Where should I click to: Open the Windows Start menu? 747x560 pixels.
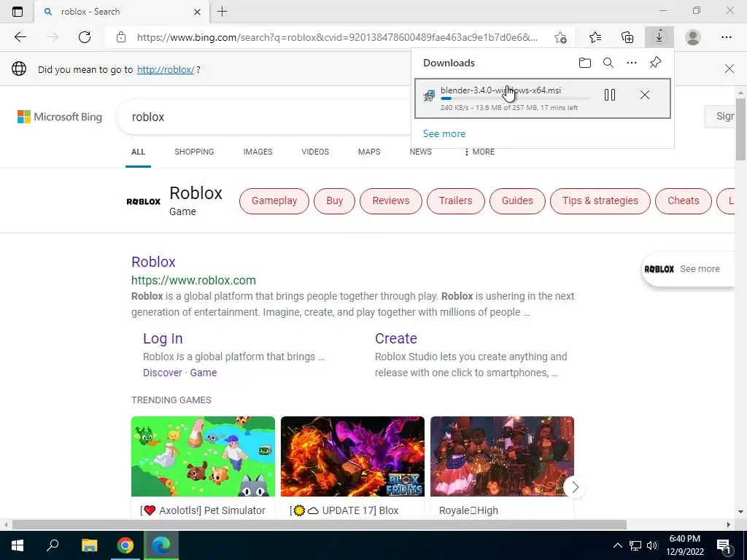tap(18, 545)
